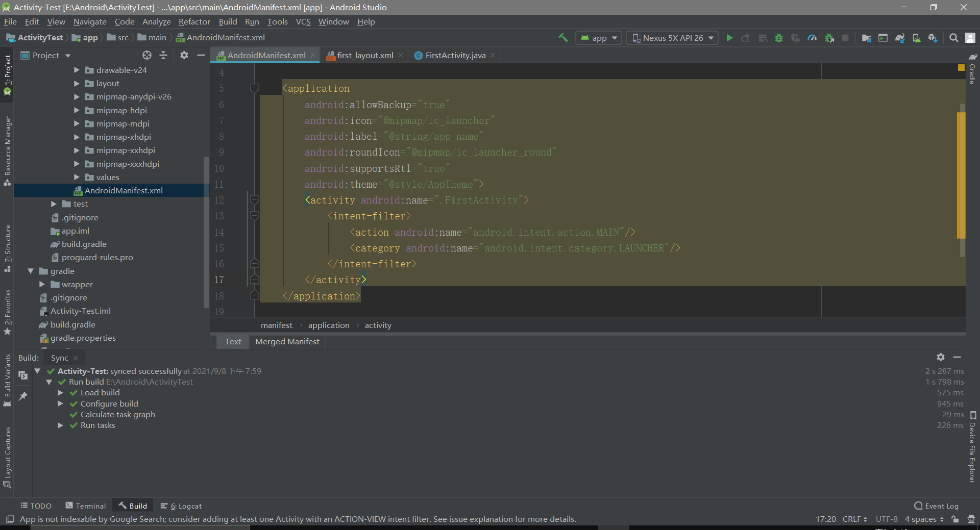Hide the Project panel with minus icon
Viewport: 980px width, 530px height.
click(201, 55)
